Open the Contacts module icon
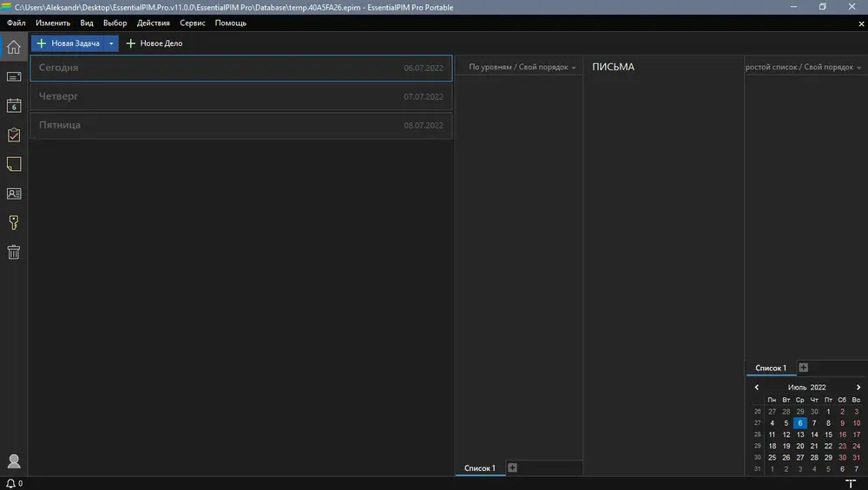Viewport: 868px width, 490px height. coord(14,193)
